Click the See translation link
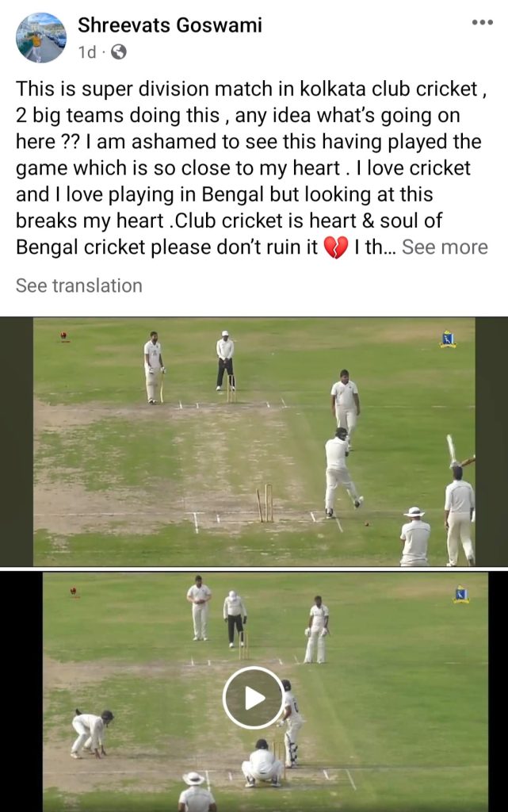This screenshot has width=508, height=812. 79,285
